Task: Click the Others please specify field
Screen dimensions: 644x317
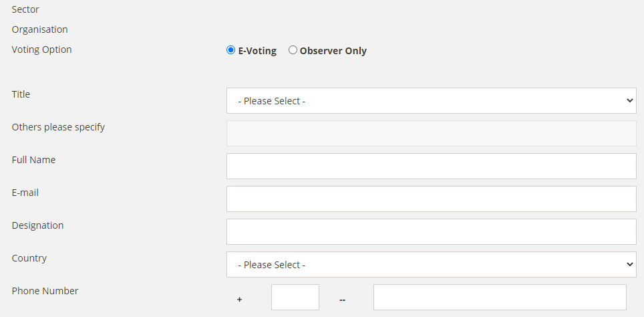Action: (432, 133)
